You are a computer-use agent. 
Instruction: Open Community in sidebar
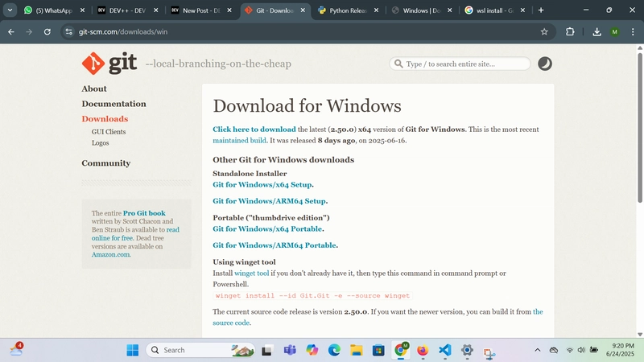[106, 163]
